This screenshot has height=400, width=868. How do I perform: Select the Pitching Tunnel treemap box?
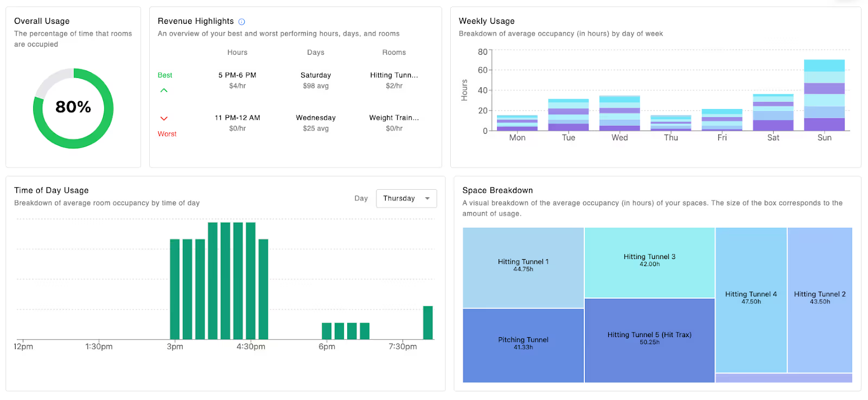(523, 346)
